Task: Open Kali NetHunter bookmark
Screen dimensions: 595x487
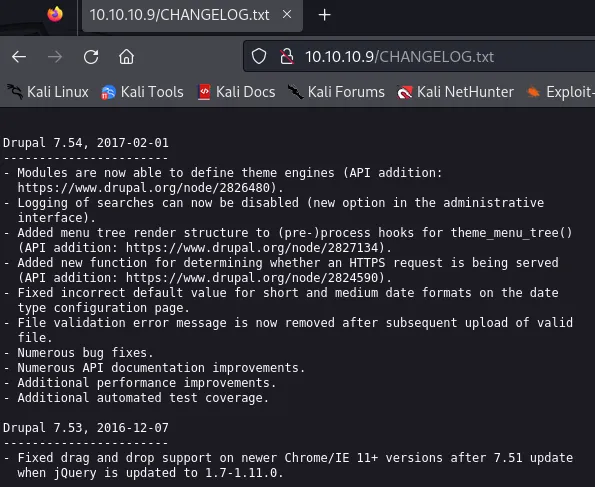Action: [455, 92]
